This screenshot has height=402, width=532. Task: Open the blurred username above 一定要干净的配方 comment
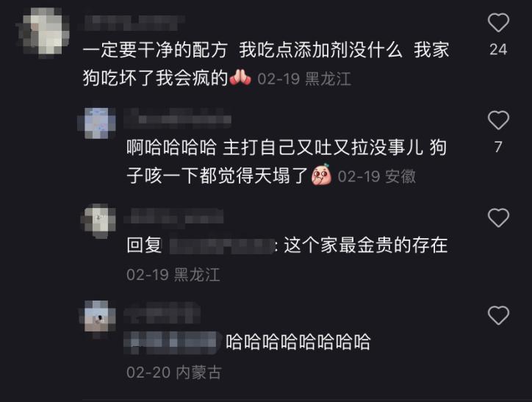click(x=134, y=22)
